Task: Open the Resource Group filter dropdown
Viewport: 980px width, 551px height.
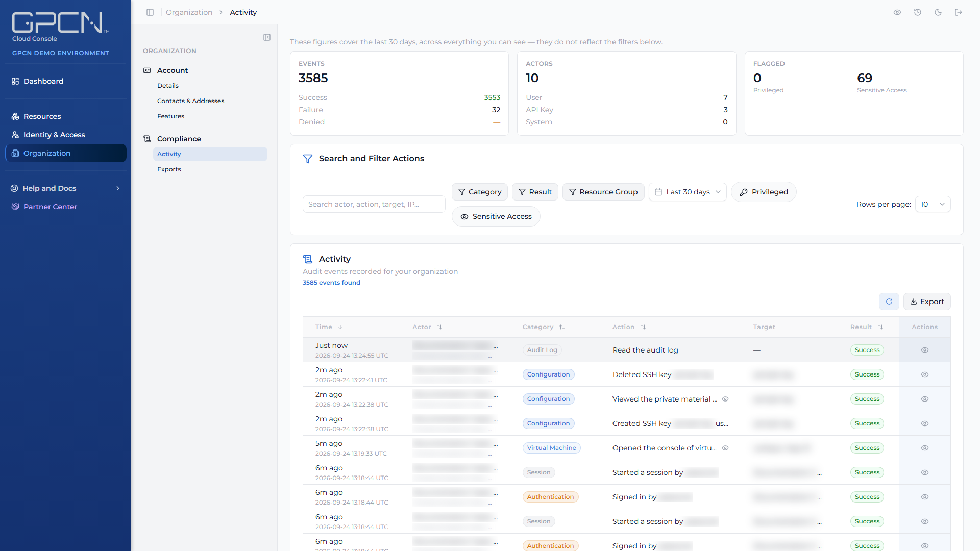Action: (603, 192)
